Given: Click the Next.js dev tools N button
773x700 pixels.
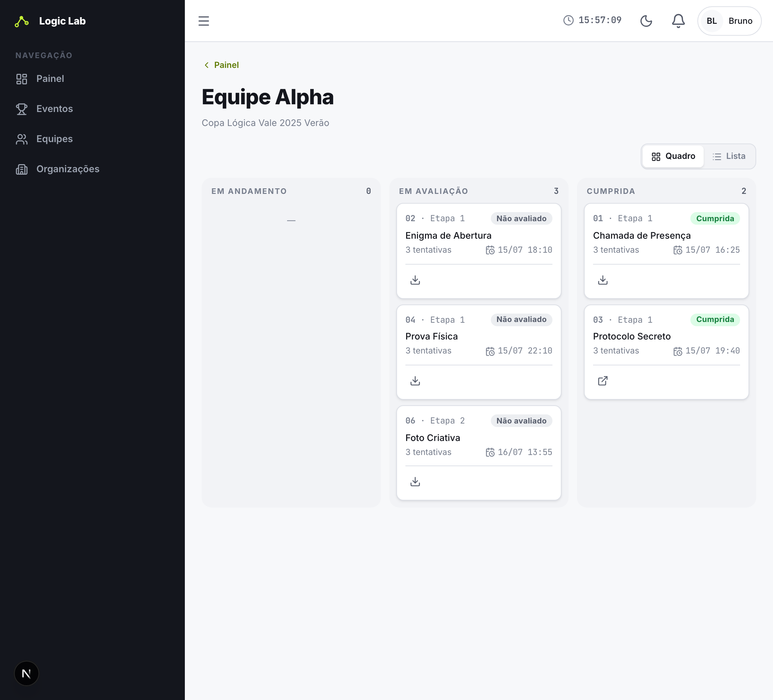Looking at the screenshot, I should 27,673.
